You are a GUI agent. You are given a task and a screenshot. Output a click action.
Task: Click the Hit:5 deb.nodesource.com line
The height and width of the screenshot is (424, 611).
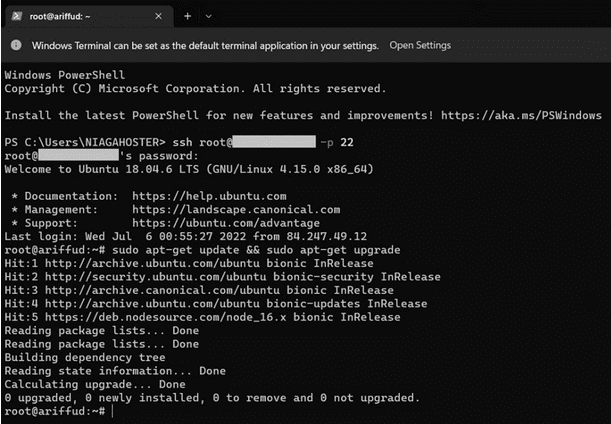click(202, 317)
